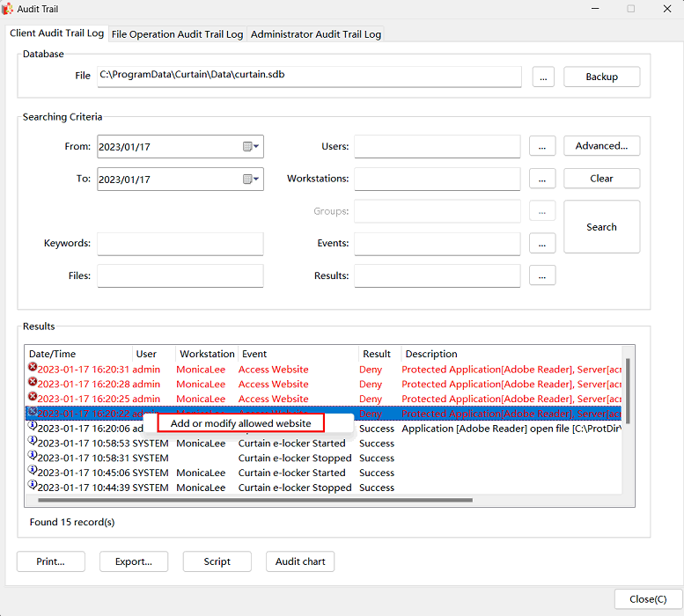Open Workstations picker ellipsis button
This screenshot has height=616, width=684.
542,179
